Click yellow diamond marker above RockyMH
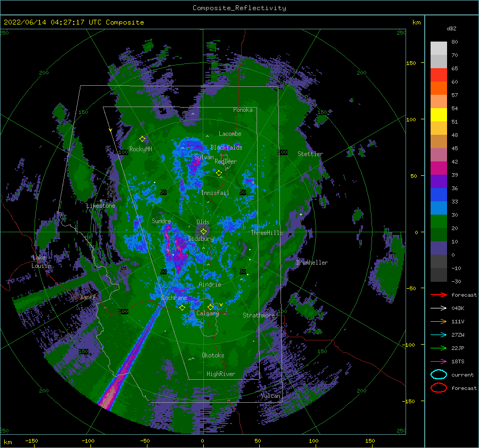This screenshot has height=448, width=479. click(142, 139)
